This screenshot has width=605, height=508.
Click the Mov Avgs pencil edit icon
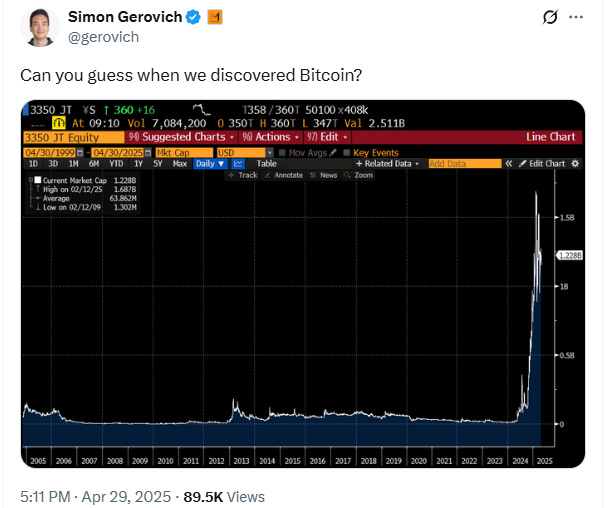[x=333, y=153]
